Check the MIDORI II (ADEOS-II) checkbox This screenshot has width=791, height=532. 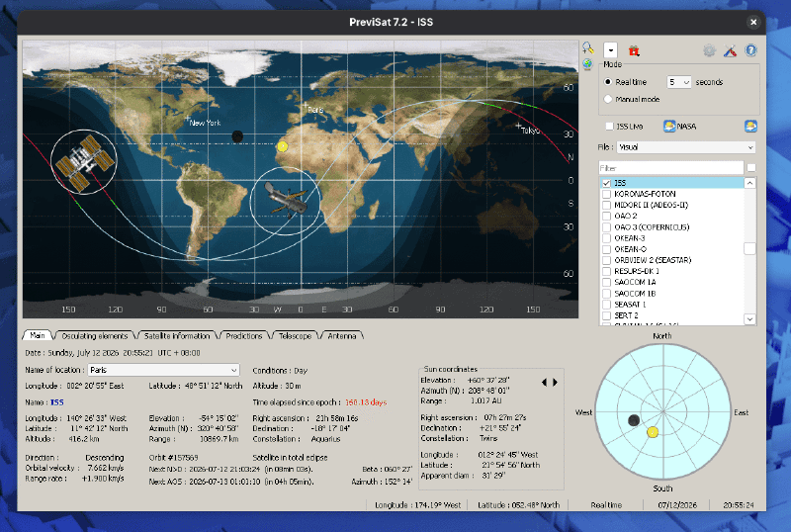pyautogui.click(x=606, y=205)
